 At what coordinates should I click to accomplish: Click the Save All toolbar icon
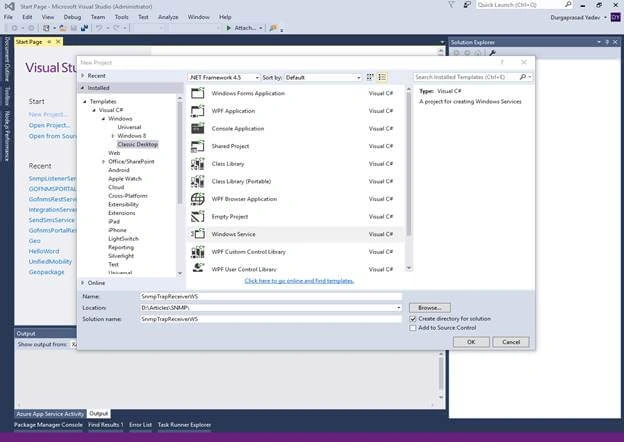pos(85,28)
